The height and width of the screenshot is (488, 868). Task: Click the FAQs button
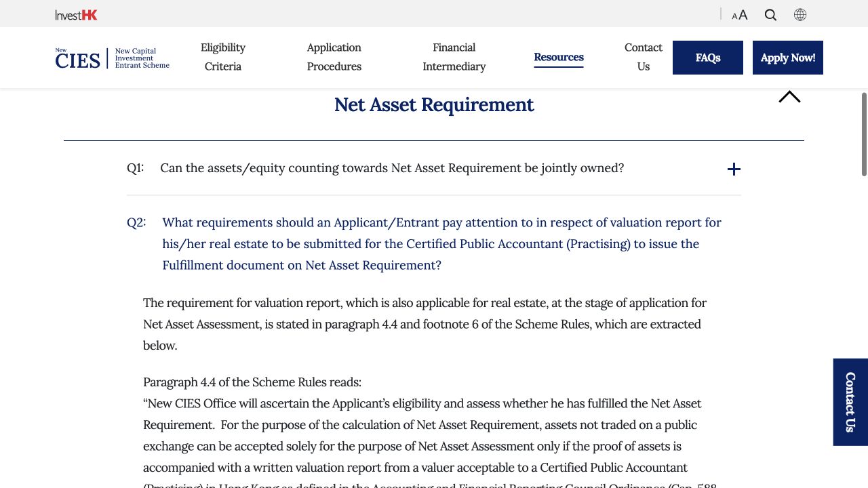[x=708, y=58]
